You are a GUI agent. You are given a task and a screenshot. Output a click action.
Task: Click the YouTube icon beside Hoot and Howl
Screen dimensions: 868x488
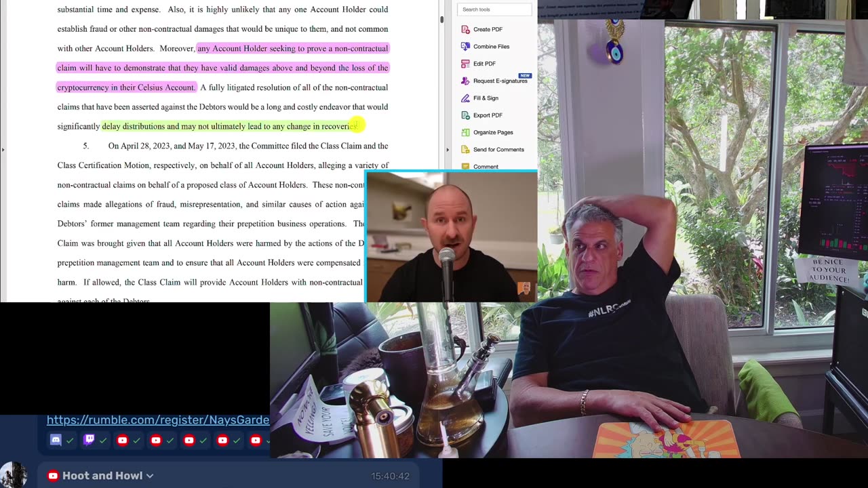pyautogui.click(x=53, y=476)
